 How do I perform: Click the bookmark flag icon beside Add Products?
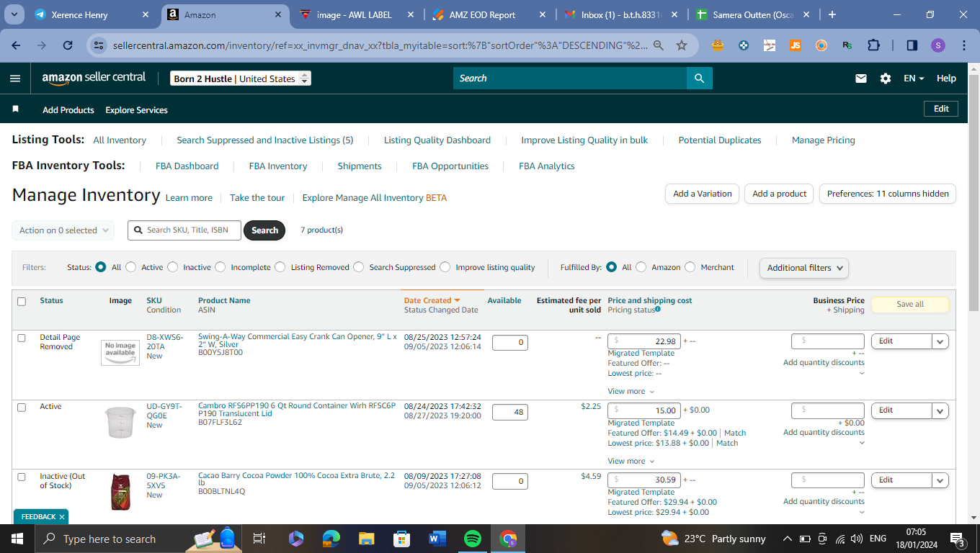[x=15, y=109]
